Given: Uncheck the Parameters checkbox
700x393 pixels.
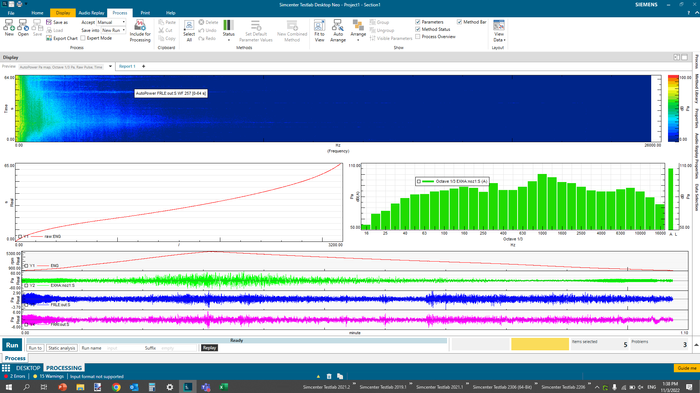Looking at the screenshot, I should coord(418,22).
